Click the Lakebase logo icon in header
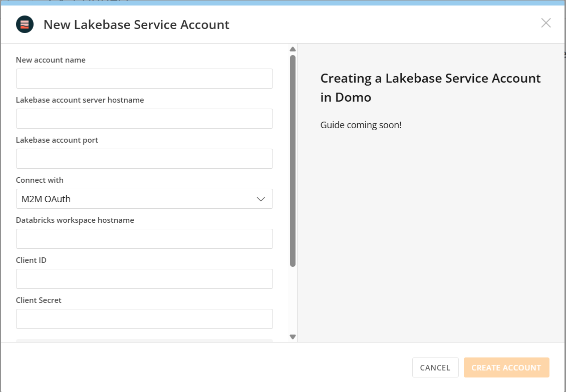The image size is (566, 392). [x=25, y=25]
